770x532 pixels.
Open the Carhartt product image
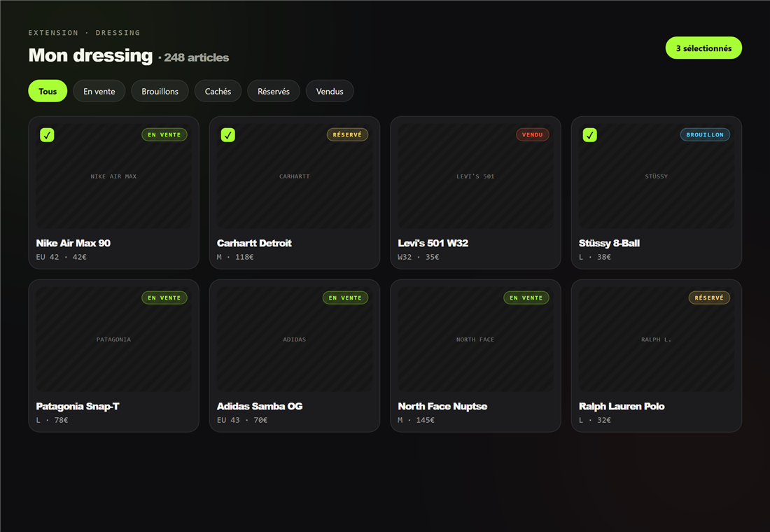coord(294,176)
